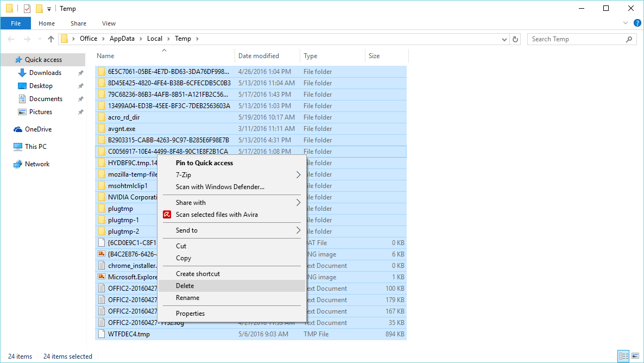The width and height of the screenshot is (644, 363).
Task: Unpin Downloads using its pin icon
Action: click(80, 73)
